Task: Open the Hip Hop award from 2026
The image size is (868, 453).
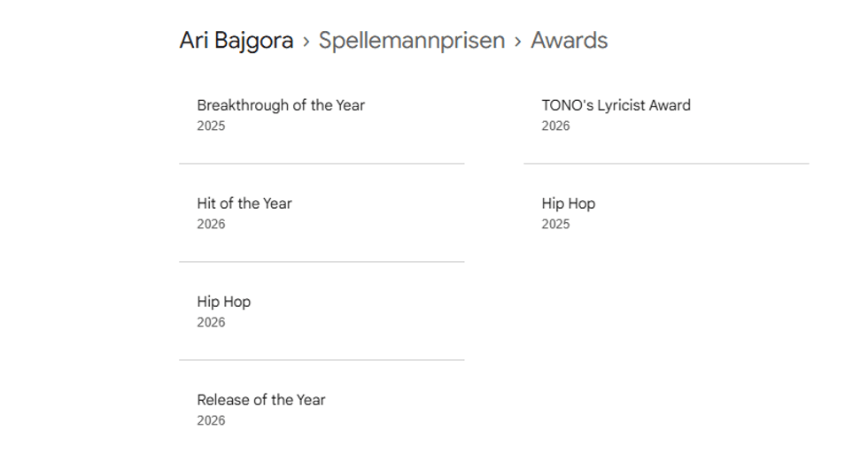Action: [x=223, y=302]
